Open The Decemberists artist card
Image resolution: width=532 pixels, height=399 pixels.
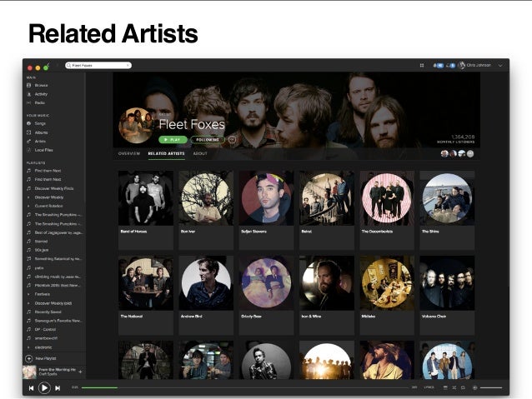(387, 210)
